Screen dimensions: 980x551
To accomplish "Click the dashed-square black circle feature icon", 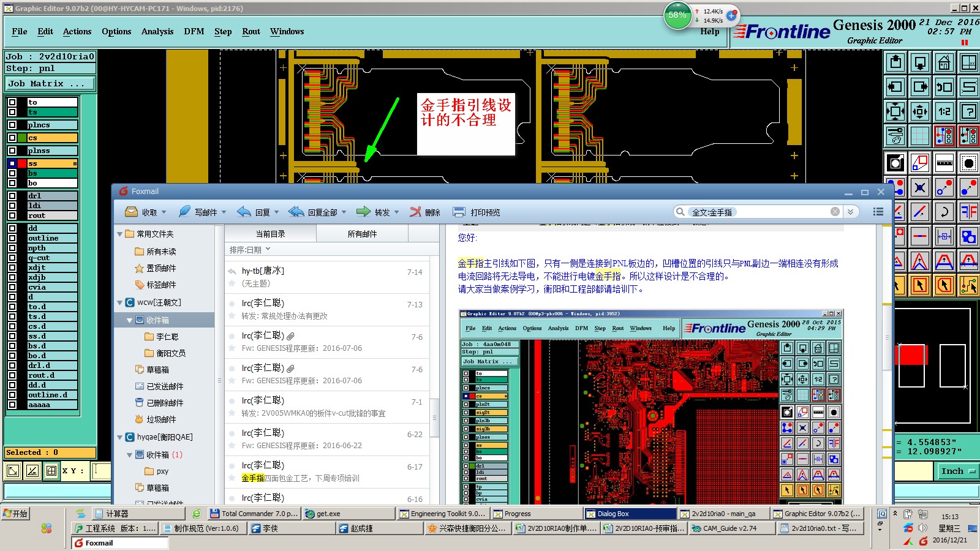I will click(x=968, y=163).
